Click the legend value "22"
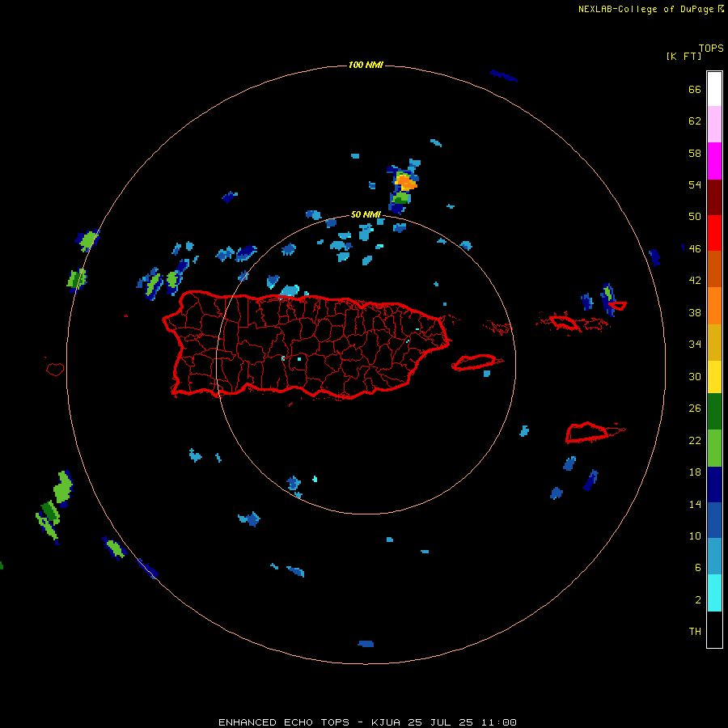The width and height of the screenshot is (728, 728). click(695, 440)
